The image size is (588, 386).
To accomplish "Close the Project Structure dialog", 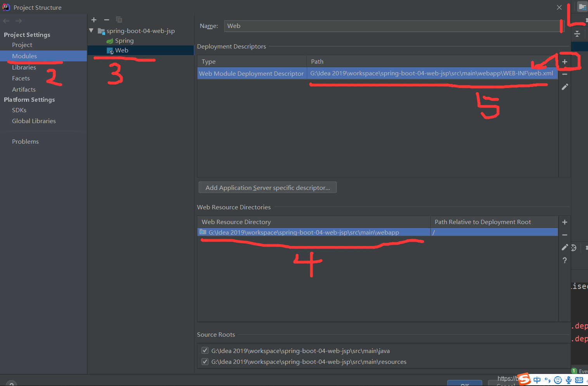I will click(559, 7).
